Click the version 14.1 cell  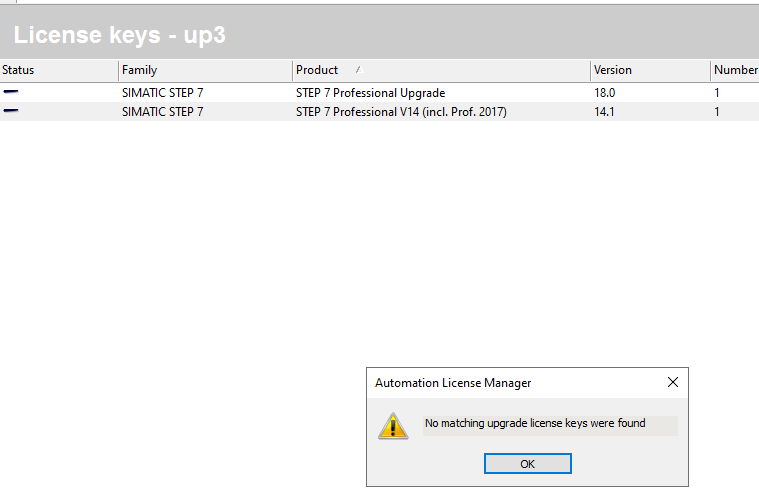point(606,112)
